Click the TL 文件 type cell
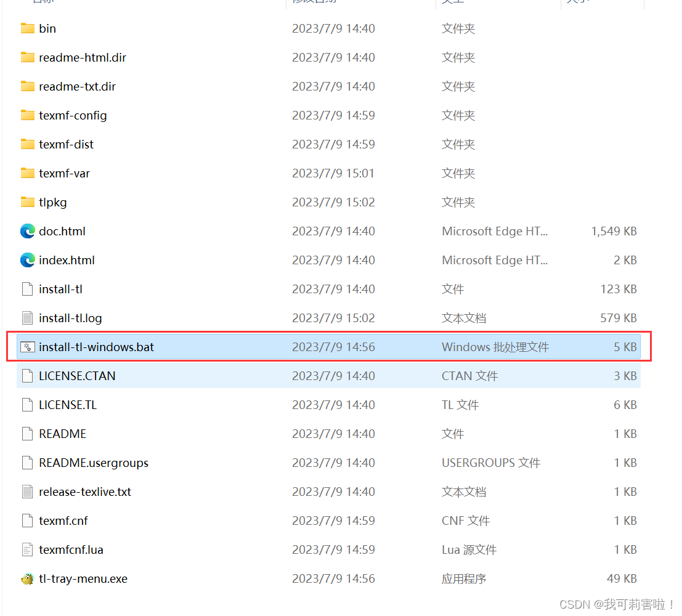682x616 pixels. pos(460,405)
